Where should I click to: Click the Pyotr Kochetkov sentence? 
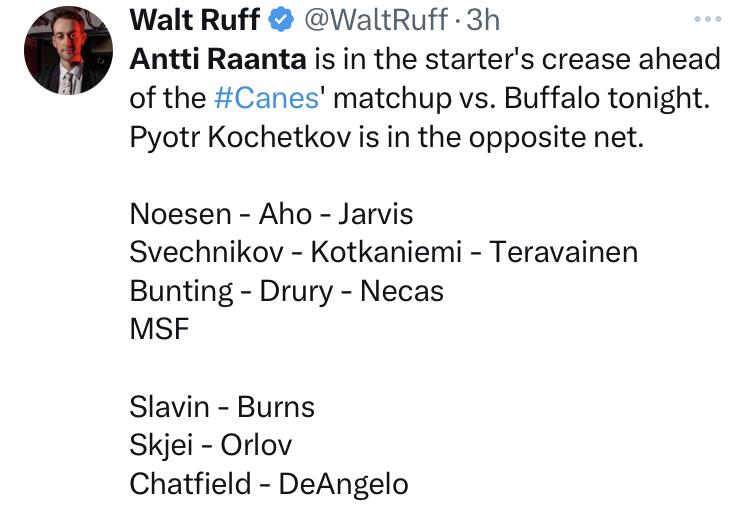point(387,137)
